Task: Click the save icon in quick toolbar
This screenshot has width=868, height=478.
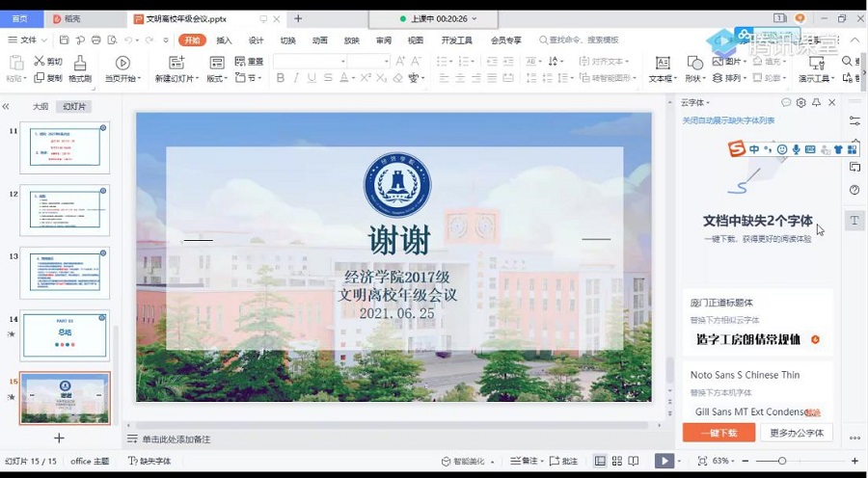Action: point(64,40)
